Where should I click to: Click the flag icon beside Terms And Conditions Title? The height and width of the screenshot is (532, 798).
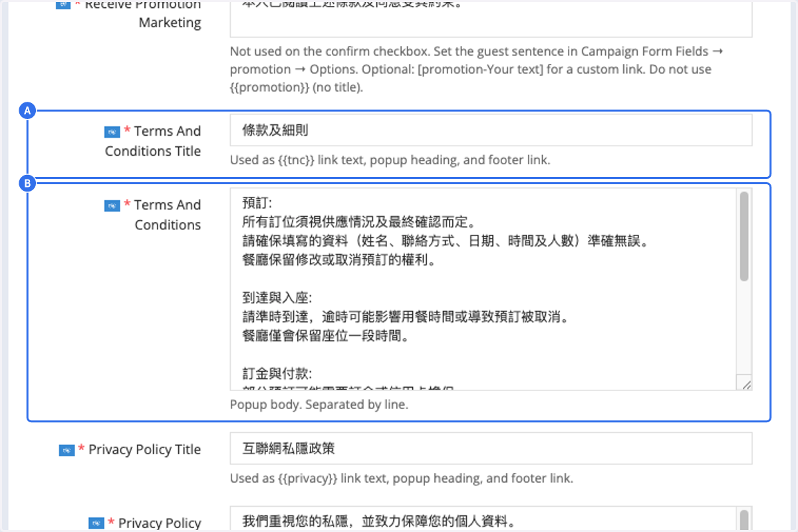pyautogui.click(x=112, y=132)
